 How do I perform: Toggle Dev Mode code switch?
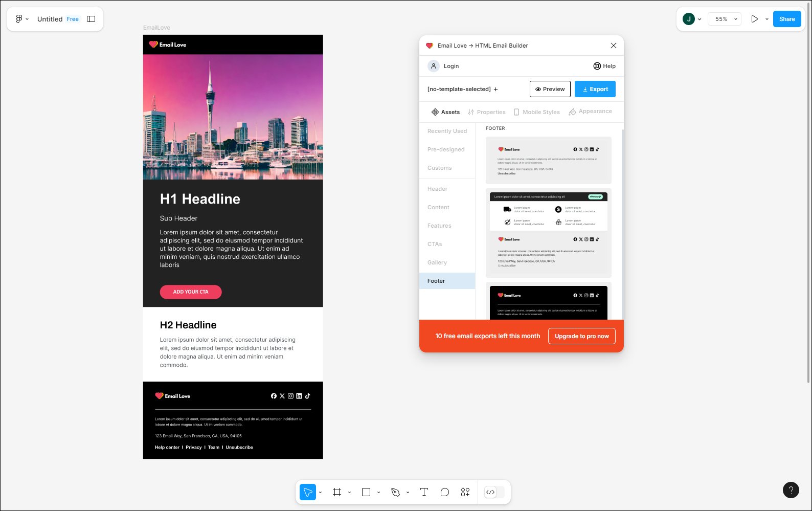tap(494, 492)
